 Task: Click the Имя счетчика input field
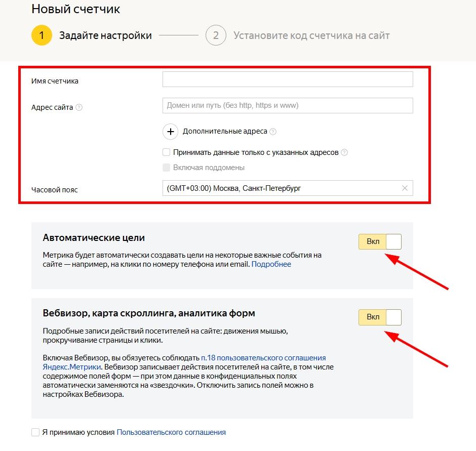click(288, 79)
